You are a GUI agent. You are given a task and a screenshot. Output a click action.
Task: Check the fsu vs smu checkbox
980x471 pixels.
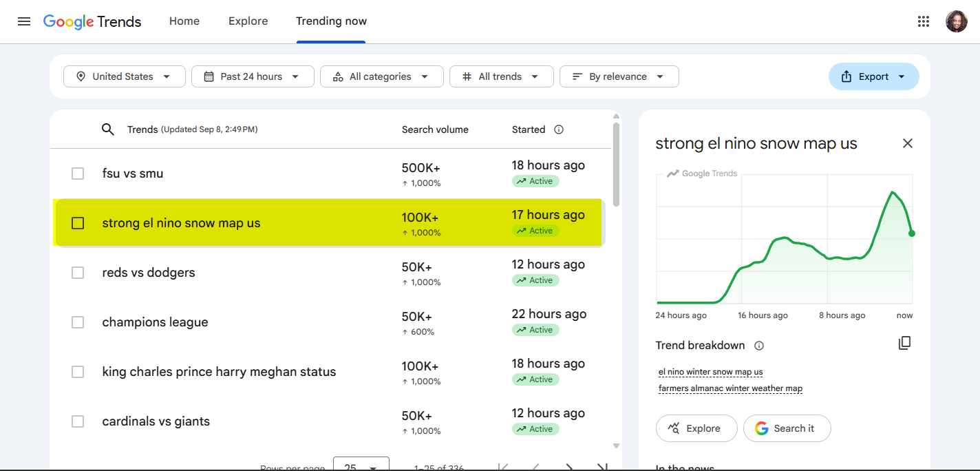click(x=78, y=174)
